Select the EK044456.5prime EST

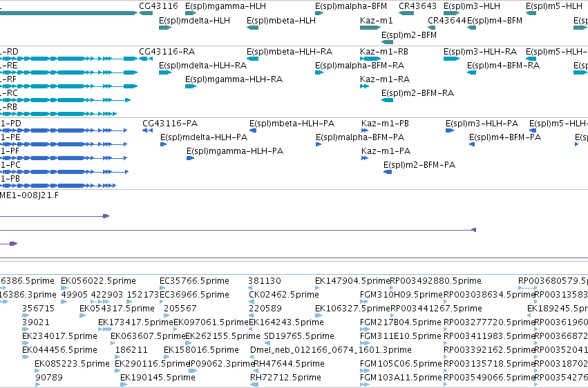tap(26, 357)
